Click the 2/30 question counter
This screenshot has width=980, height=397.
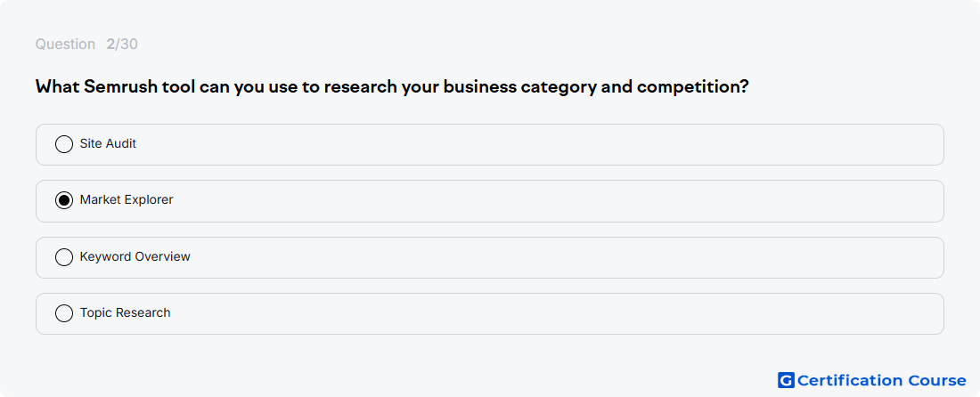[x=122, y=45]
